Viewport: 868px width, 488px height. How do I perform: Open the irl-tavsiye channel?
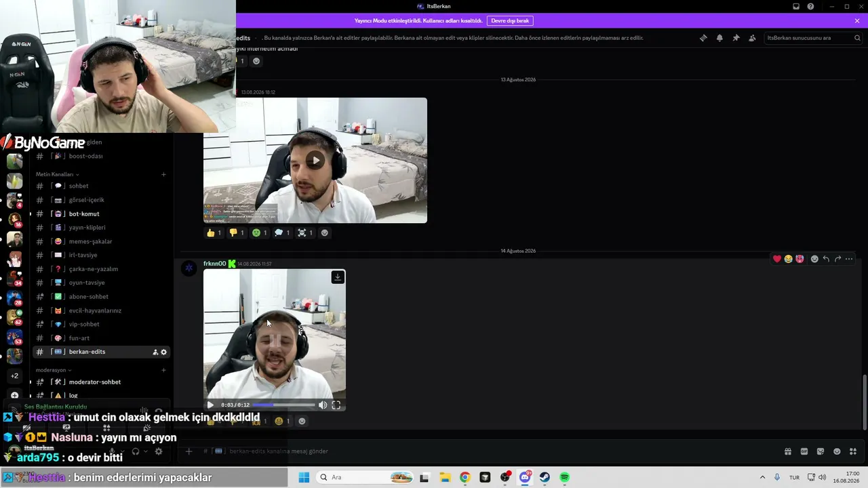(100, 255)
